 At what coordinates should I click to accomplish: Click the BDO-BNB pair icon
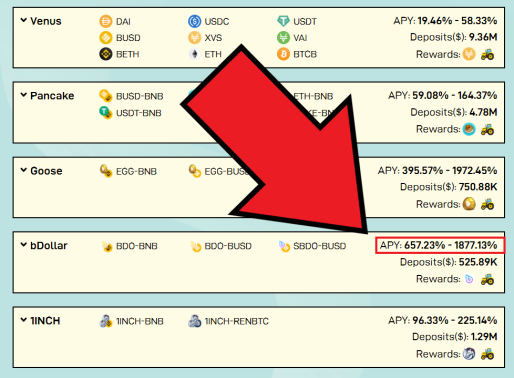(107, 246)
